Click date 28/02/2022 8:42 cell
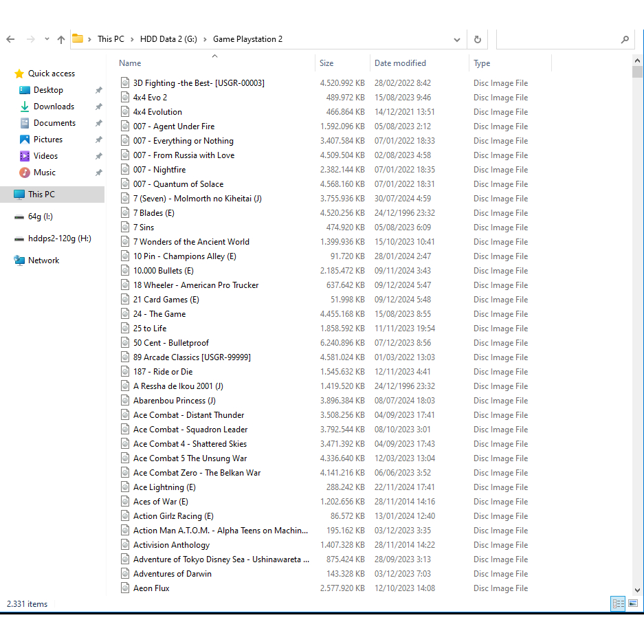644x644 pixels. 403,83
